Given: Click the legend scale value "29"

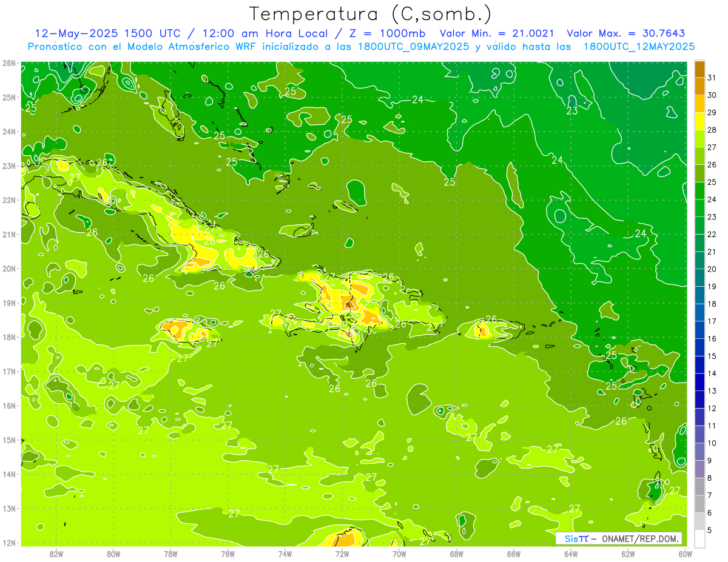Looking at the screenshot, I should pyautogui.click(x=712, y=113).
